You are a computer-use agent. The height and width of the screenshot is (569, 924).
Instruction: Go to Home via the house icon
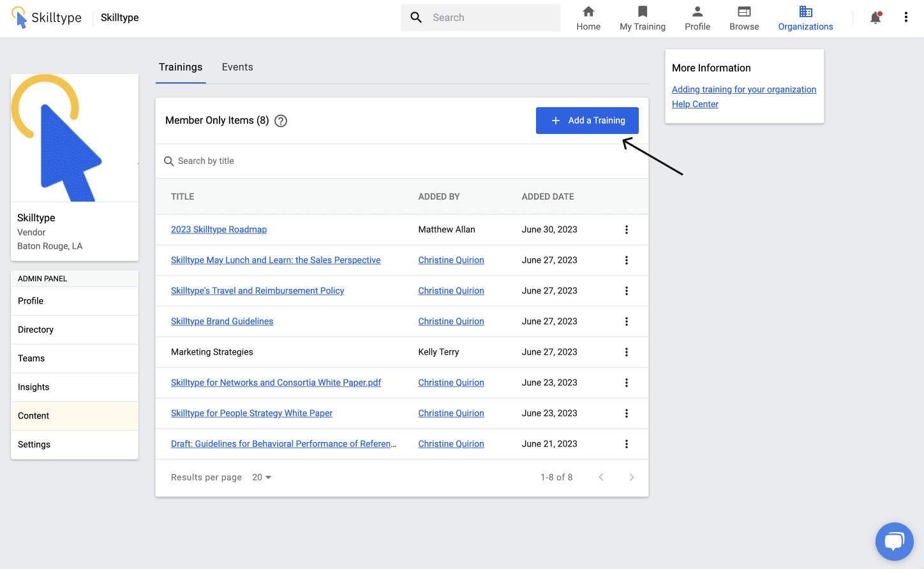pyautogui.click(x=588, y=11)
